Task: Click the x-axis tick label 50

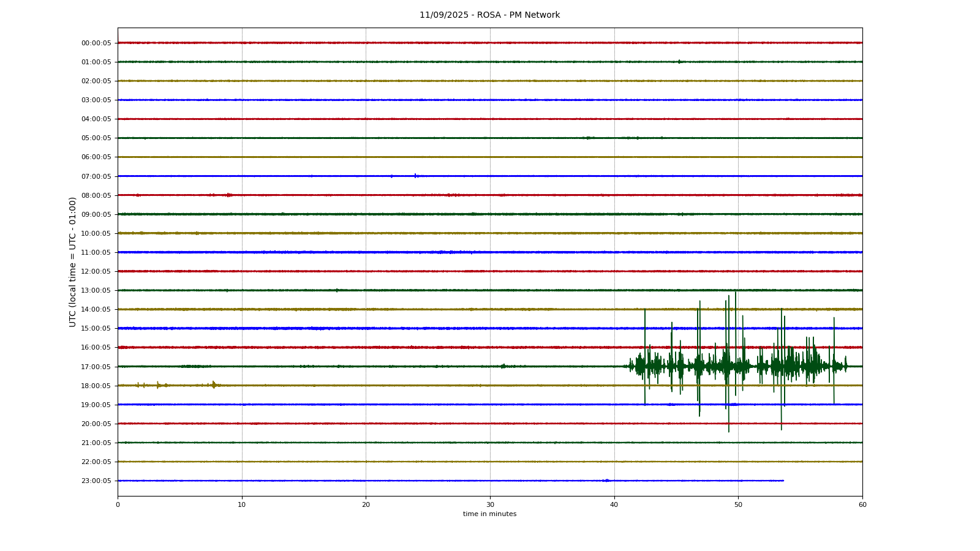Action: (738, 504)
